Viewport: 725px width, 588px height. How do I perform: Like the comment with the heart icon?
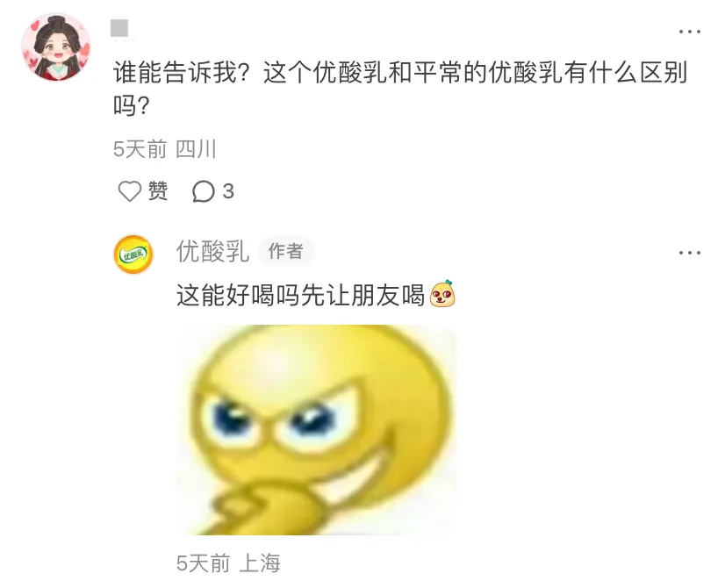coord(130,191)
